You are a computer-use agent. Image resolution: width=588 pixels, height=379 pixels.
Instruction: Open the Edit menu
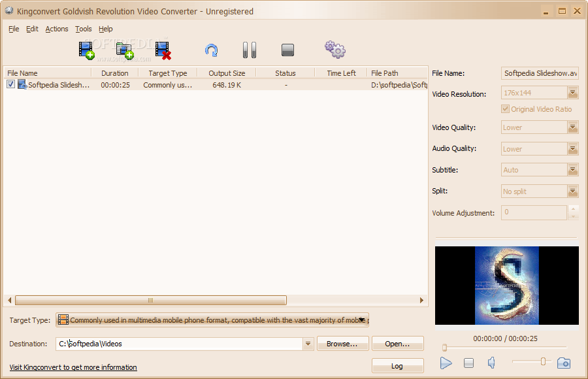(x=32, y=29)
